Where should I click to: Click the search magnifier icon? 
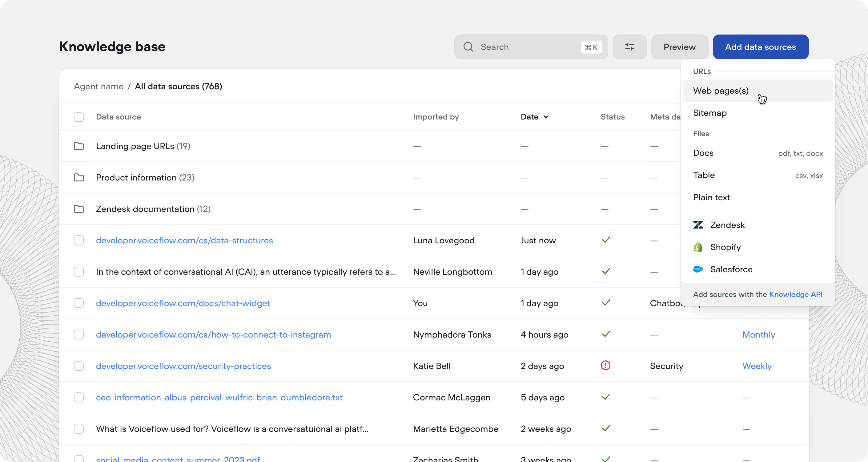[x=468, y=47]
